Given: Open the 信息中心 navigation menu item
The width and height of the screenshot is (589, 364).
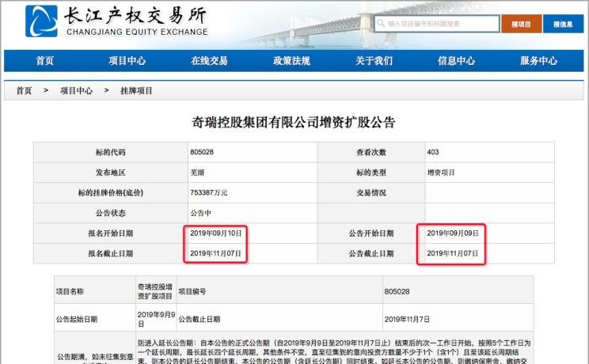Looking at the screenshot, I should click(x=456, y=60).
